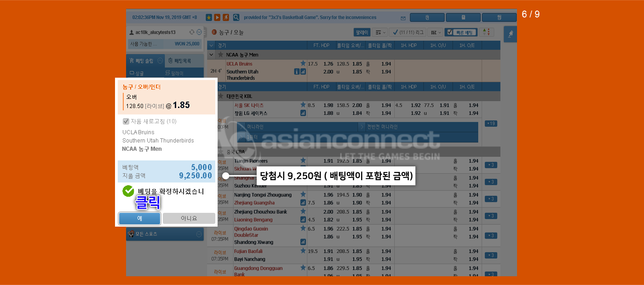Collapse all leagues via header chevron beside 경기
The image size is (644, 285).
(x=212, y=45)
